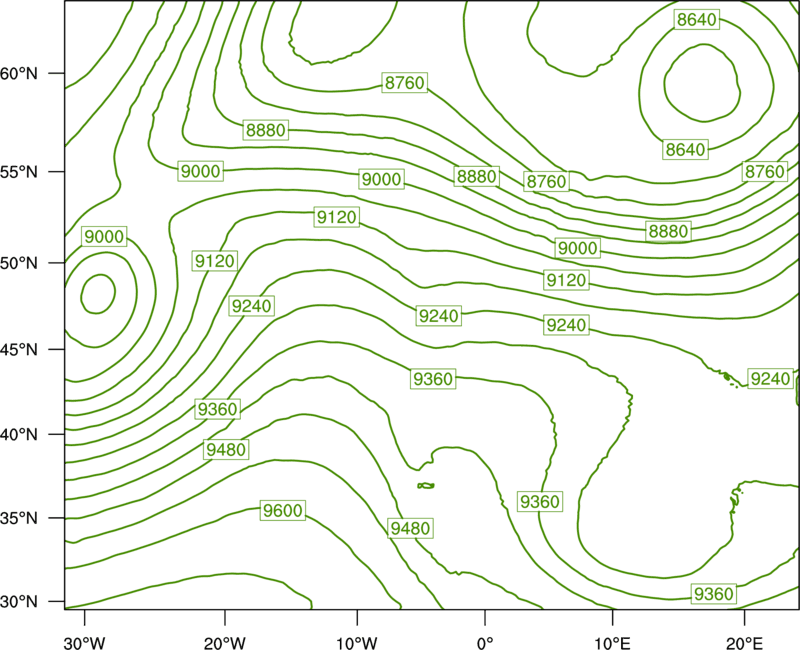Click the 8760 label at the right edge

764,171
